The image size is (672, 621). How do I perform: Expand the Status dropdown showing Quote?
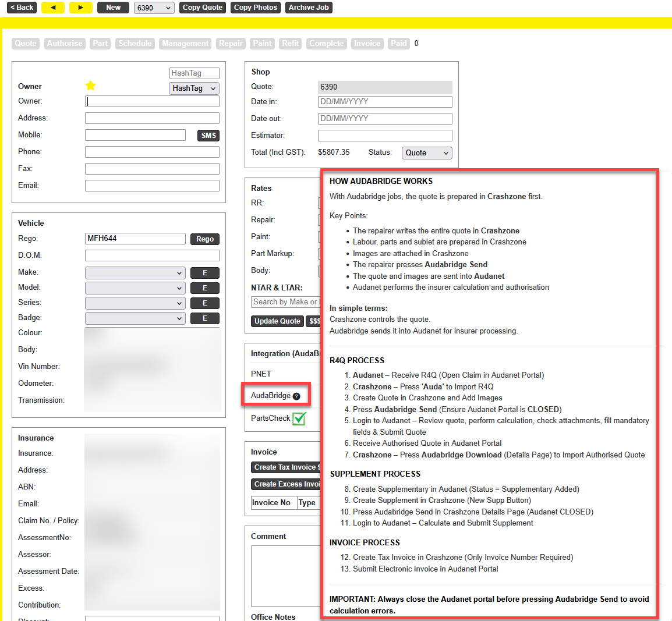click(427, 153)
